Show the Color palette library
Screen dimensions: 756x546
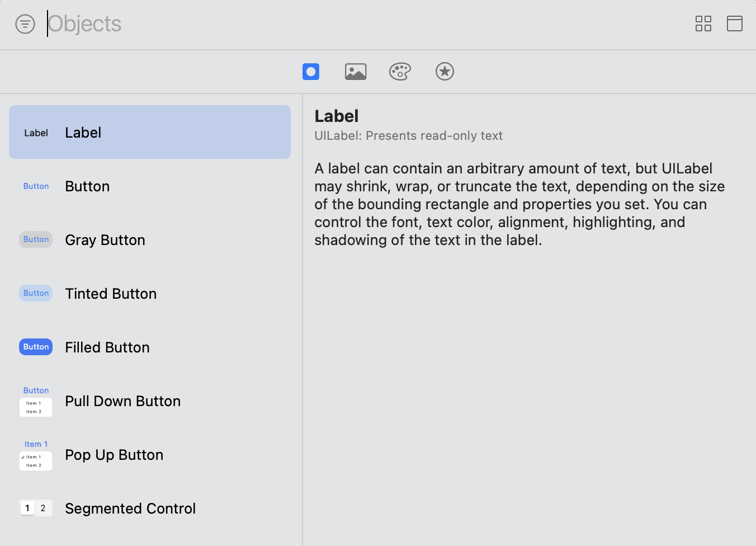click(400, 72)
